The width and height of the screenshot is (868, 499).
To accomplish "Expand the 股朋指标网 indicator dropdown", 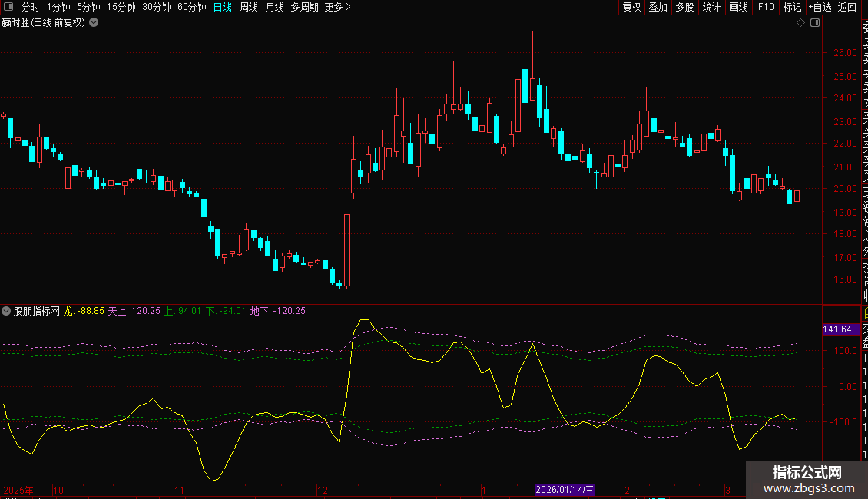I will tap(7, 311).
